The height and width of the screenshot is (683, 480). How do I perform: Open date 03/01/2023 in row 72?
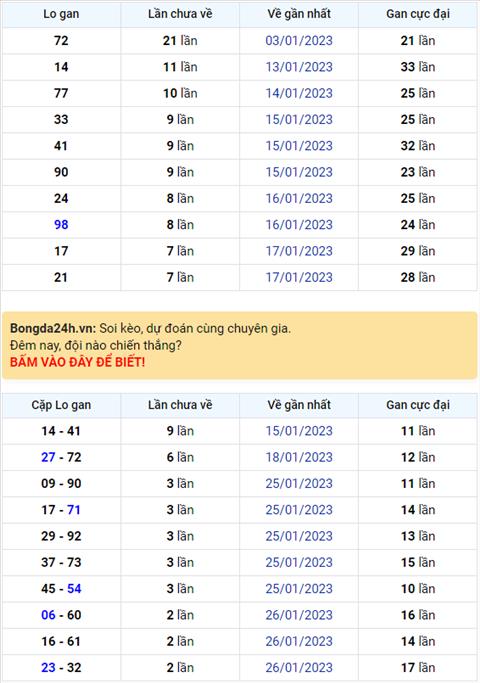tap(299, 41)
